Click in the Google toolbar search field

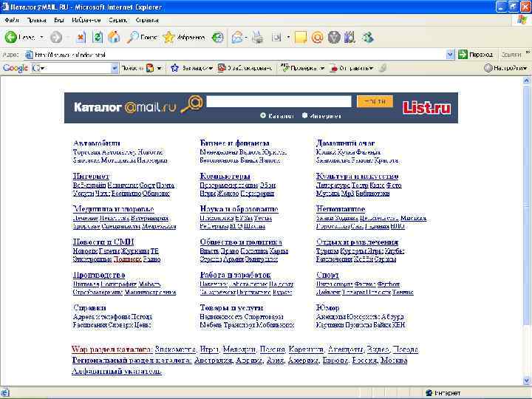(74, 68)
